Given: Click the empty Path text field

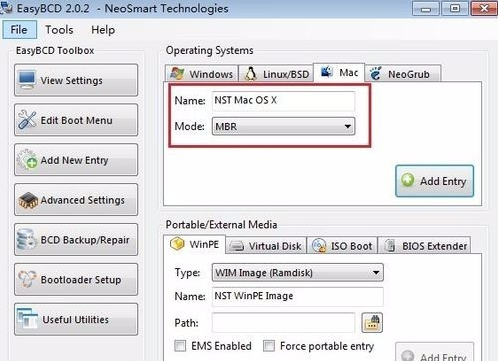Looking at the screenshot, I should tap(283, 323).
